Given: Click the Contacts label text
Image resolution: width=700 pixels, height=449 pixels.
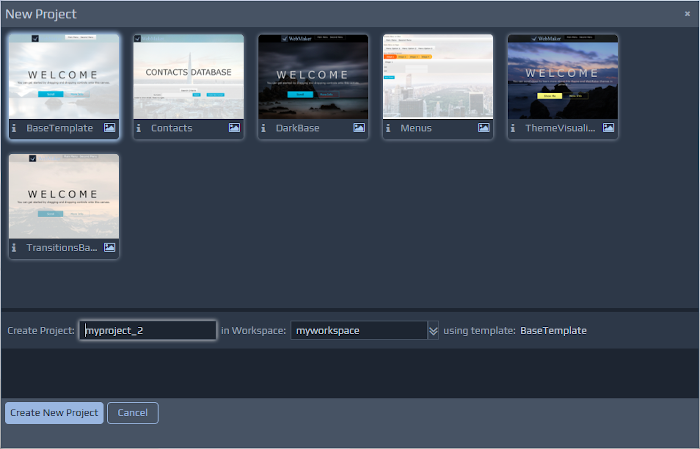Looking at the screenshot, I should (171, 128).
